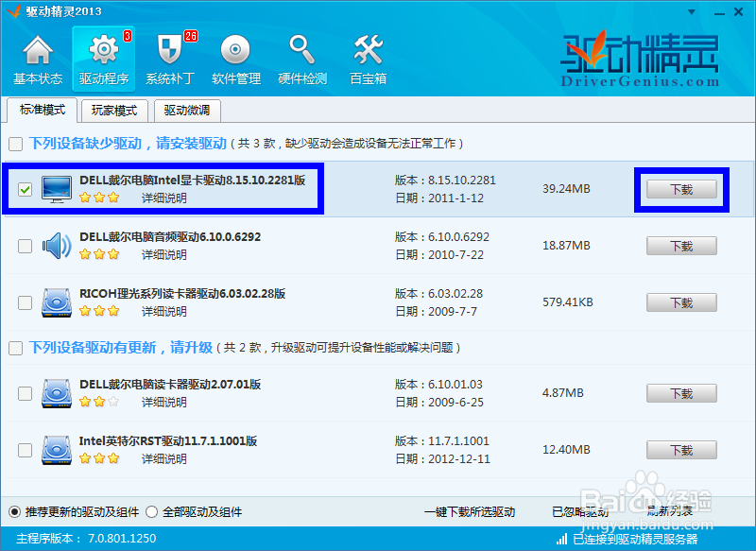
Task: Click date text 日期：2010-7-22
Action: (x=439, y=255)
